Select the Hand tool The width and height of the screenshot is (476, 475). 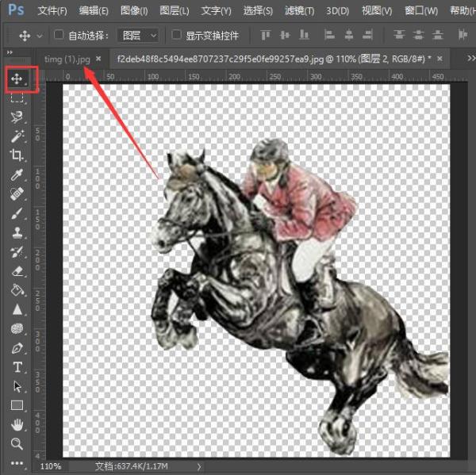click(17, 424)
